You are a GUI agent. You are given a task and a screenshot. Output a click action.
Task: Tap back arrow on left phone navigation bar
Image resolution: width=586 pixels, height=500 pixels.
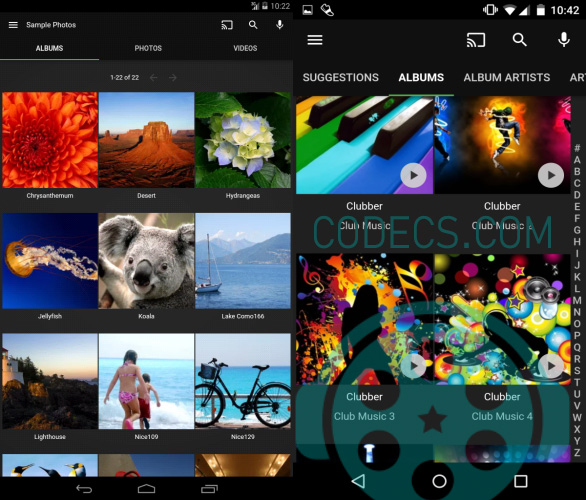pyautogui.click(x=84, y=489)
